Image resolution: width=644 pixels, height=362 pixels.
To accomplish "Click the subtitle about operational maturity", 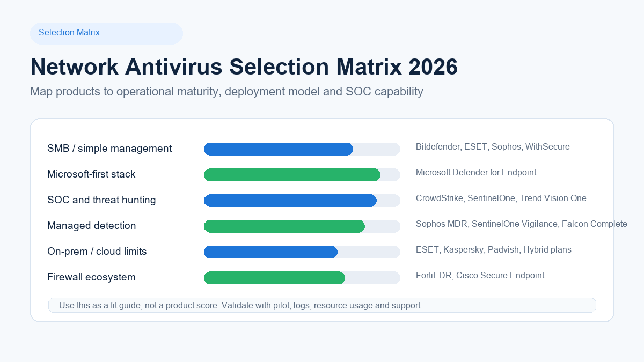I will pos(226,91).
